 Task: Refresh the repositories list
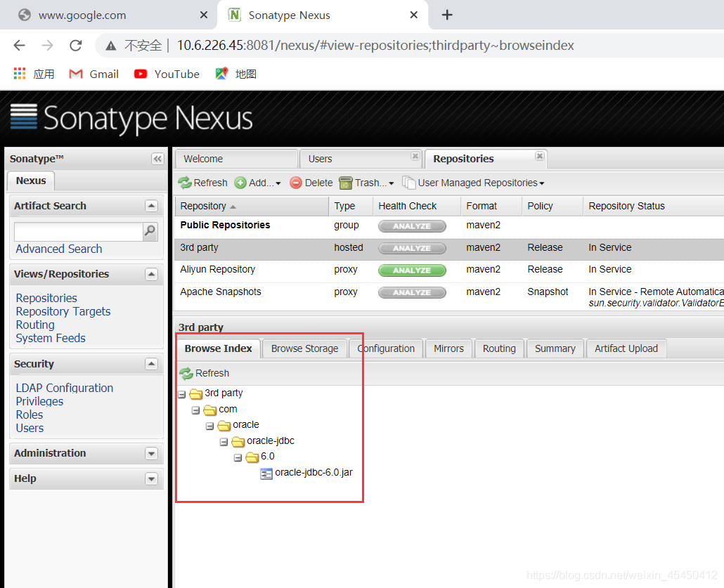202,183
